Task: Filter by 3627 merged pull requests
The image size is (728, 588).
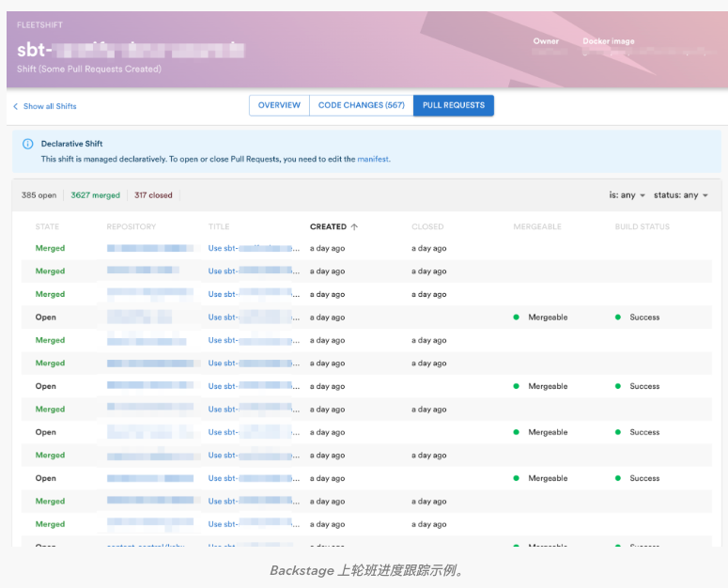Action: (95, 195)
